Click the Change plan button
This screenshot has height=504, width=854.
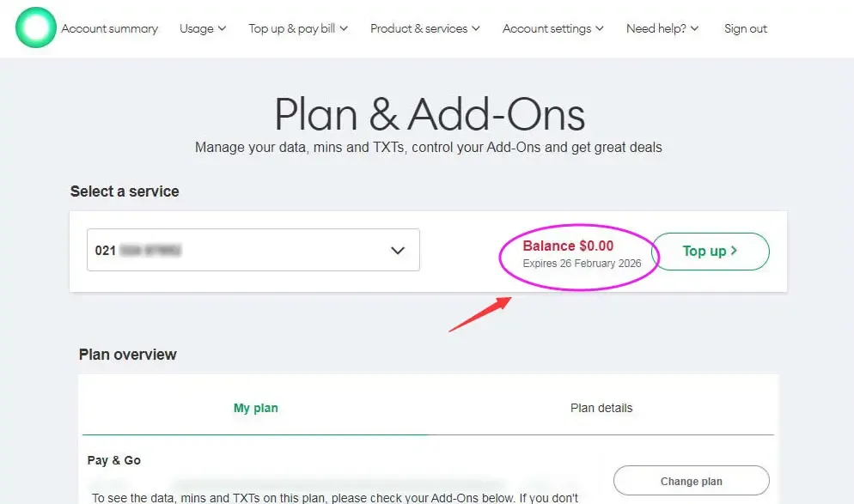pyautogui.click(x=691, y=481)
